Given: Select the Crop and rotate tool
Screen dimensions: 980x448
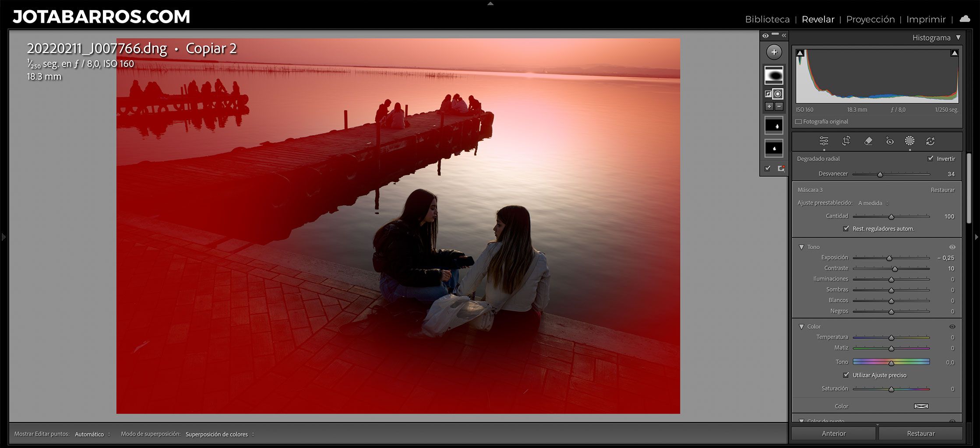Looking at the screenshot, I should (x=846, y=141).
